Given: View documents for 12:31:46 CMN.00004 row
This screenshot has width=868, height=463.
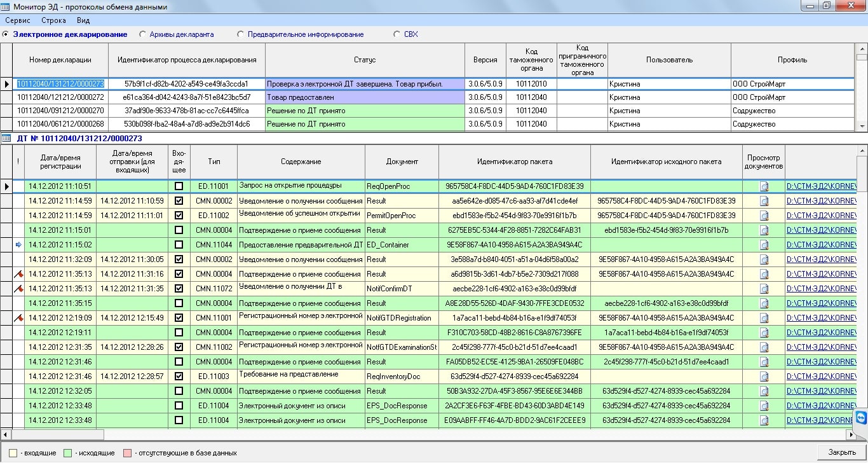Looking at the screenshot, I should [764, 362].
